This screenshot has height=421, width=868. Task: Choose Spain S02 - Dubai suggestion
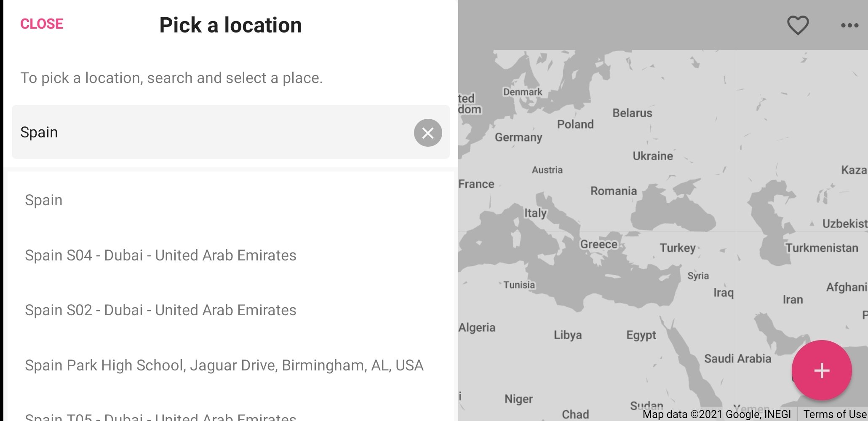click(x=231, y=310)
